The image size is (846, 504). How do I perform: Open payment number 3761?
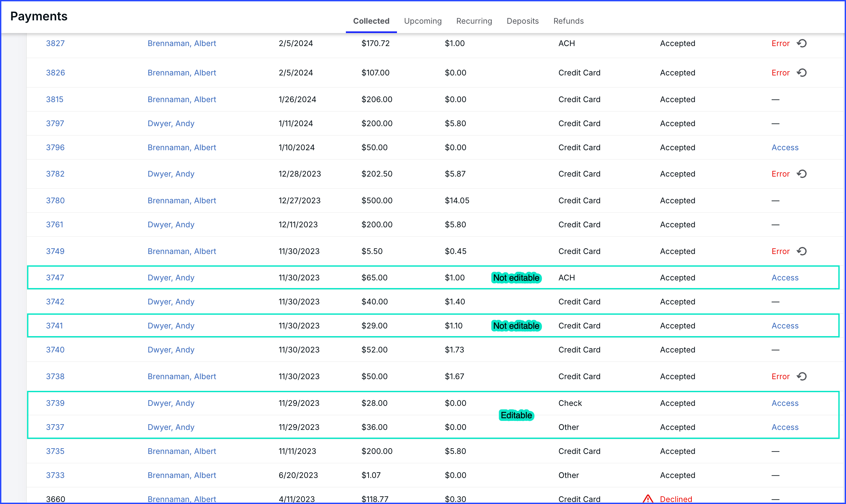[x=55, y=225]
